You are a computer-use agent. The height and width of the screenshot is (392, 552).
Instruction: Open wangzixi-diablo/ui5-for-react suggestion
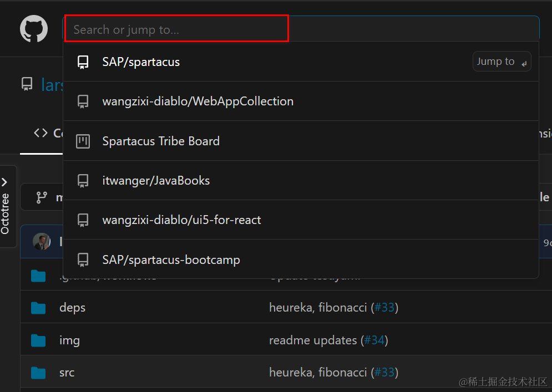pyautogui.click(x=301, y=220)
